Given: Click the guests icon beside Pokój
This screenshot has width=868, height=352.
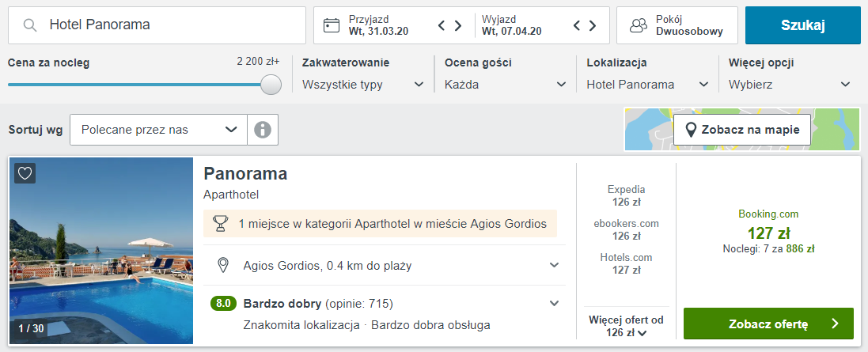Looking at the screenshot, I should point(639,25).
